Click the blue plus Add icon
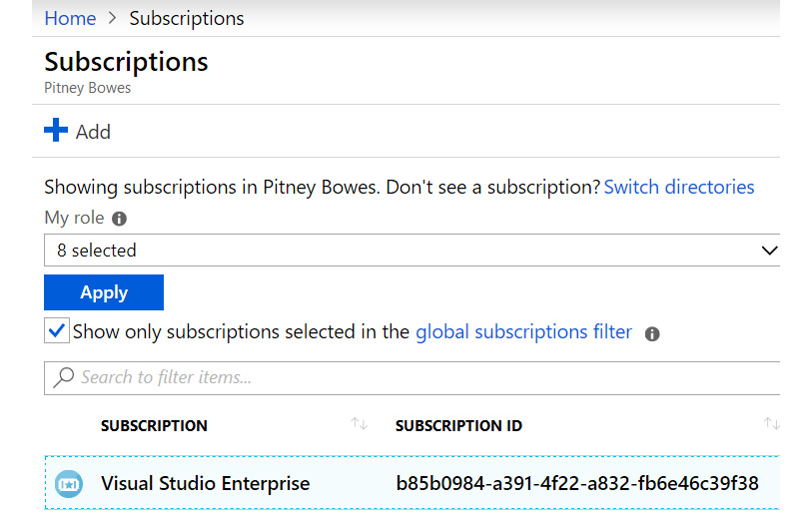Viewport: 812px width, 517px height. [x=56, y=131]
